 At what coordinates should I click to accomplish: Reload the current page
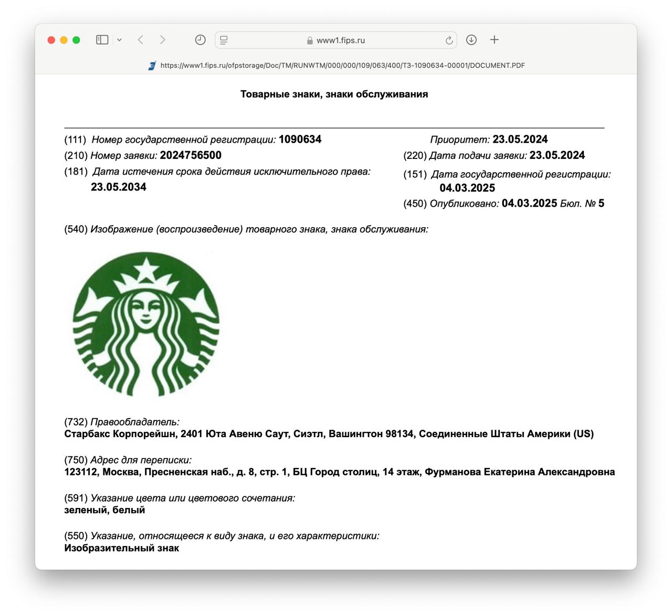click(x=449, y=40)
